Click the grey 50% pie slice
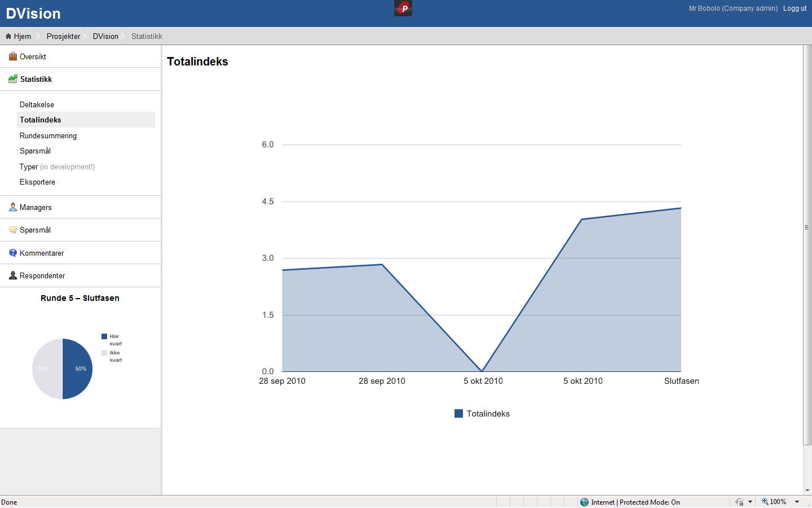Screen dimensions: 812x508 pyautogui.click(x=47, y=369)
